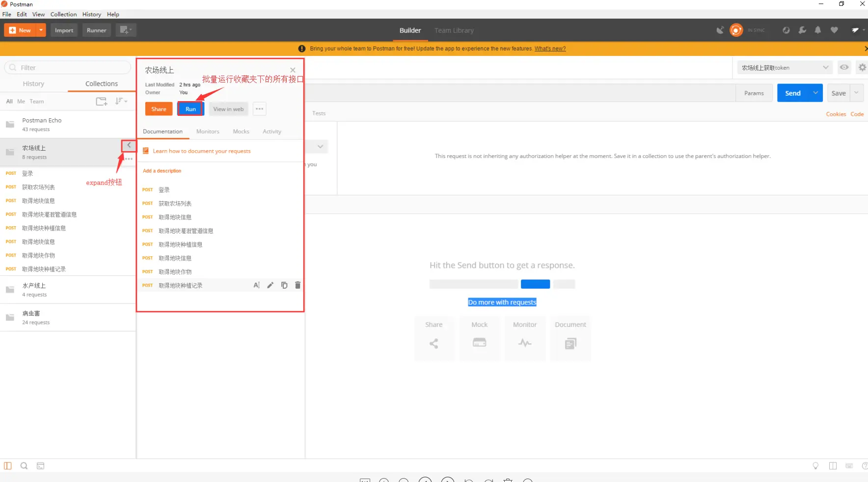
Task: Select the Team collections filter
Action: click(37, 102)
